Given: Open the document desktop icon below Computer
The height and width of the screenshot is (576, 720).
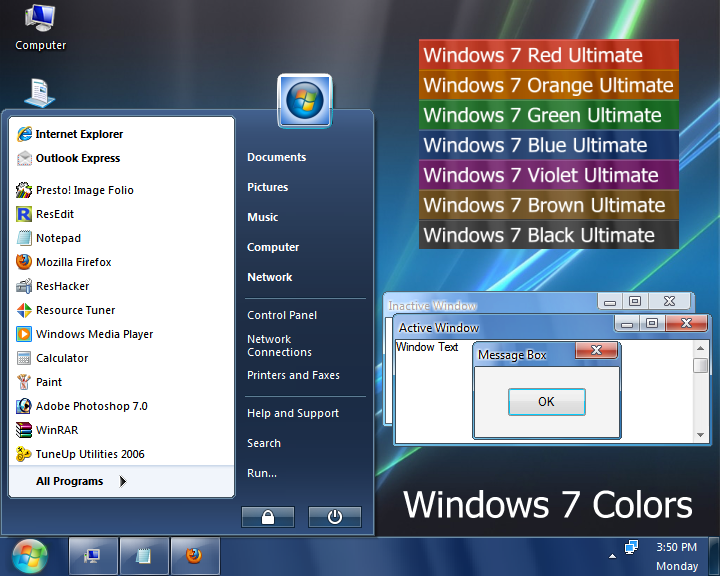Looking at the screenshot, I should [39, 93].
